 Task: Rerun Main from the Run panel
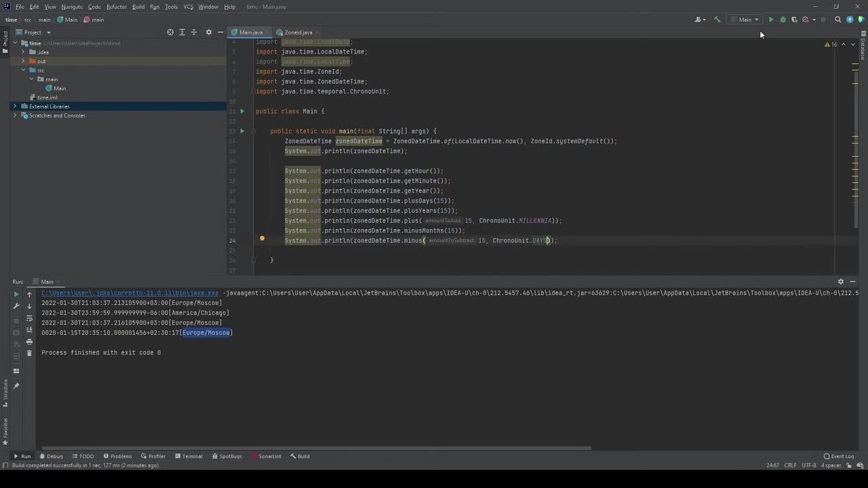coord(16,294)
